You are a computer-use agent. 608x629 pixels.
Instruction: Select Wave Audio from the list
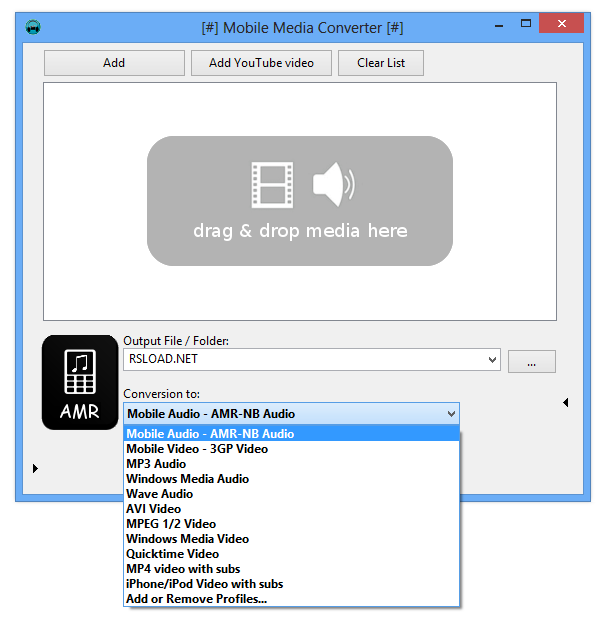(x=291, y=494)
